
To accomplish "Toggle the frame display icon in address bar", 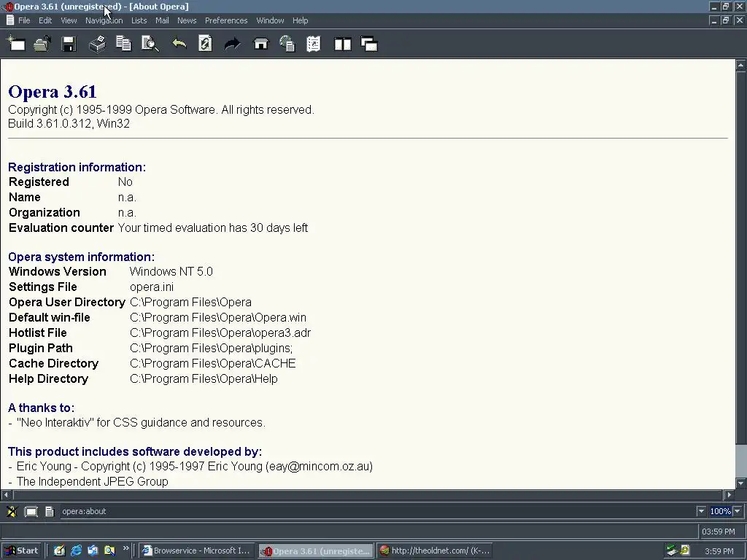I will 31,511.
